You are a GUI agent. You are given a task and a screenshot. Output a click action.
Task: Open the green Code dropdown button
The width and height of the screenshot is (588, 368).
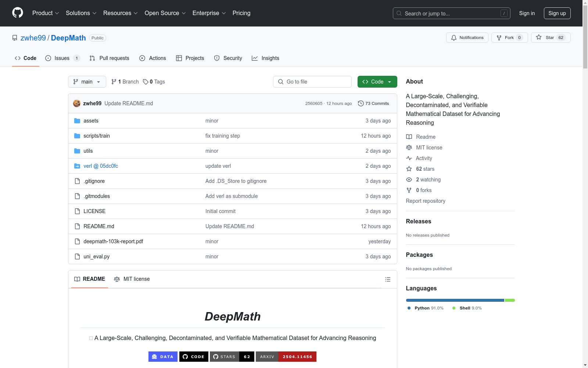tap(377, 82)
